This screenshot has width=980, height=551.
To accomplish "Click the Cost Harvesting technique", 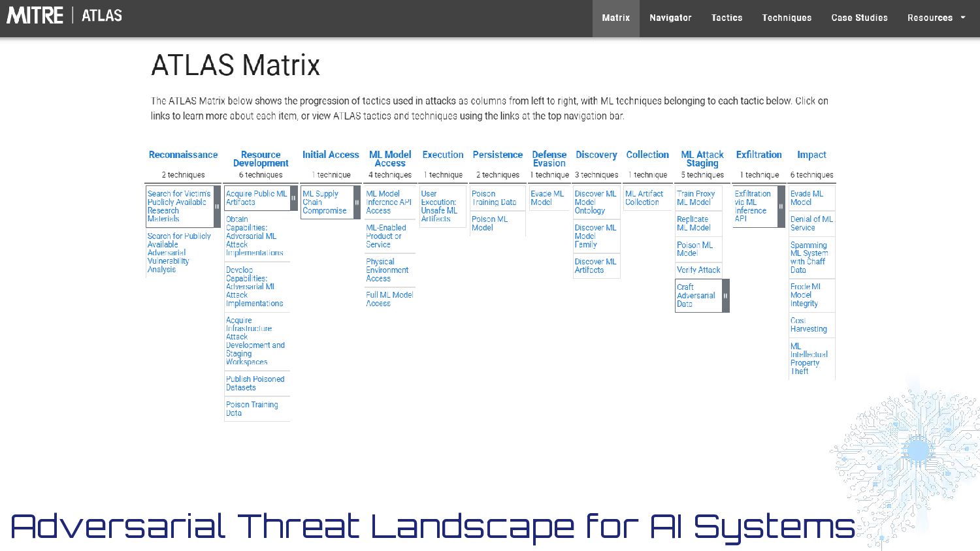I will click(808, 325).
